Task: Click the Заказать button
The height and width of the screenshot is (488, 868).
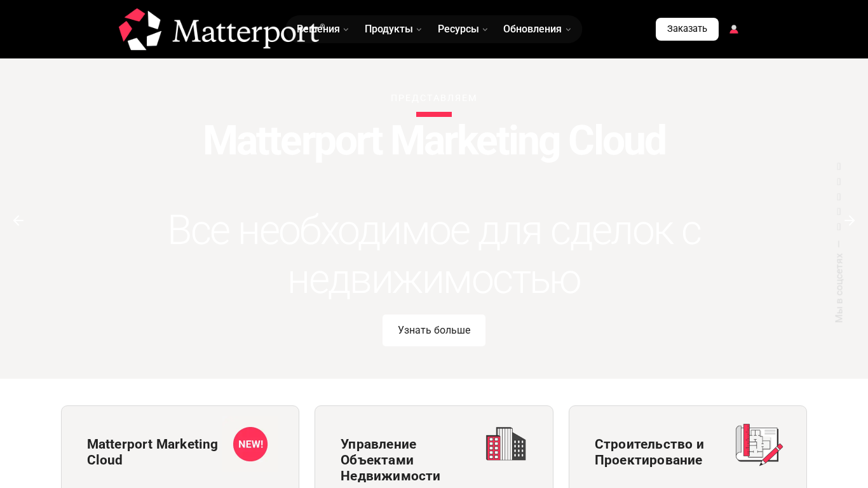Action: coord(687,29)
